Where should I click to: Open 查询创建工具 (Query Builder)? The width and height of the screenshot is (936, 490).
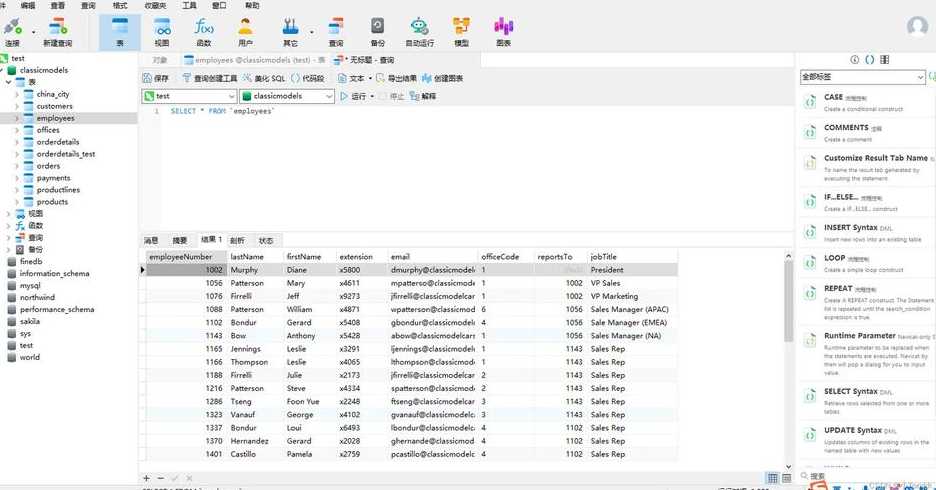click(210, 78)
